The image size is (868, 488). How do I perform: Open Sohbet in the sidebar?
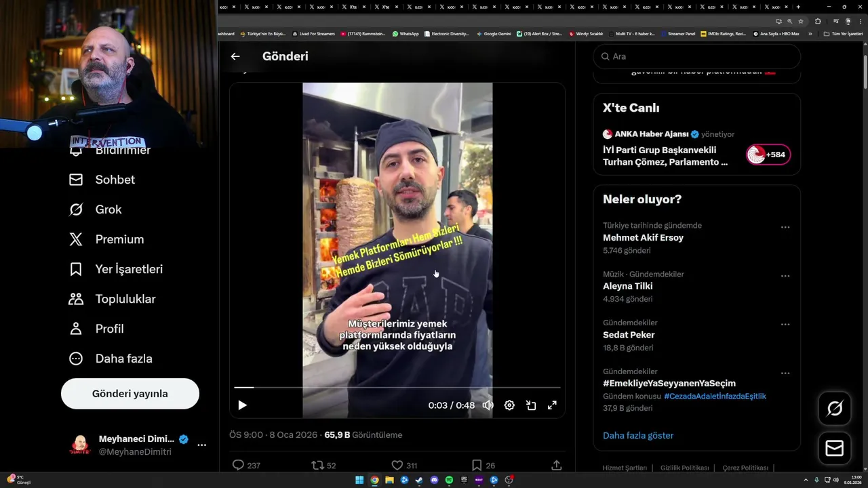click(102, 180)
